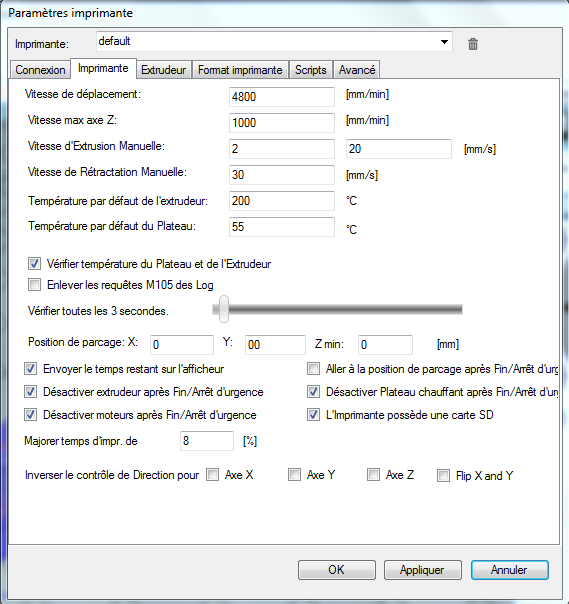Select the Imprimante tab
The image size is (569, 604).
[103, 68]
